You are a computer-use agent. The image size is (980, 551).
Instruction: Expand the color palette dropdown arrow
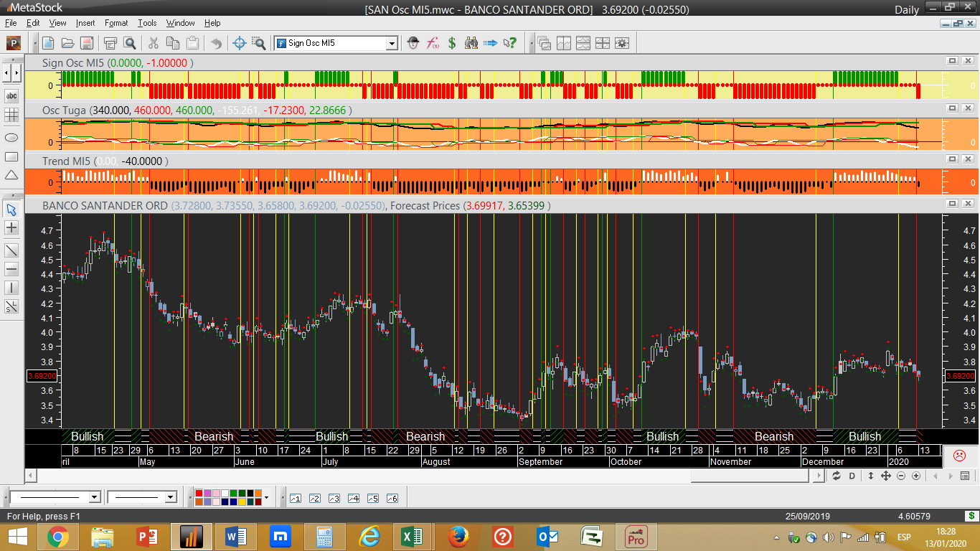click(x=266, y=497)
